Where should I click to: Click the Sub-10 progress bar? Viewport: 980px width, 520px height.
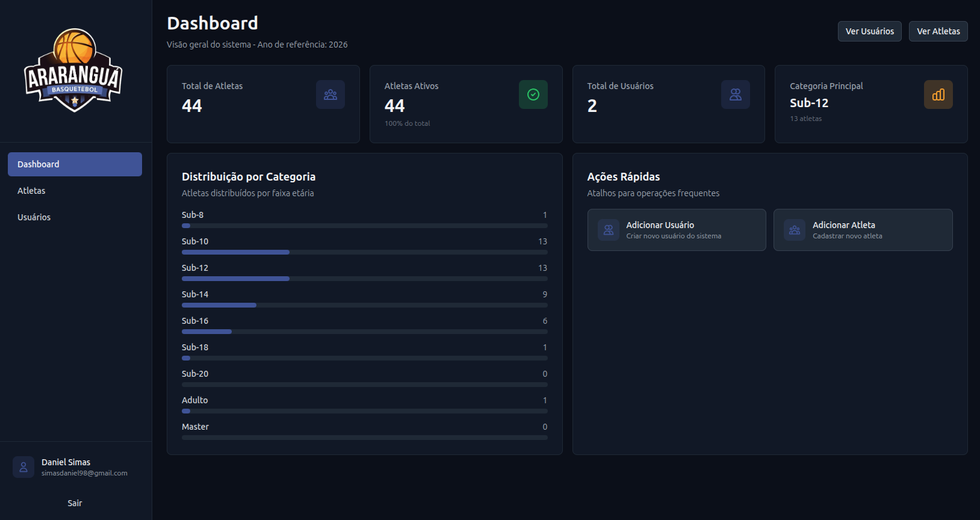pos(365,252)
